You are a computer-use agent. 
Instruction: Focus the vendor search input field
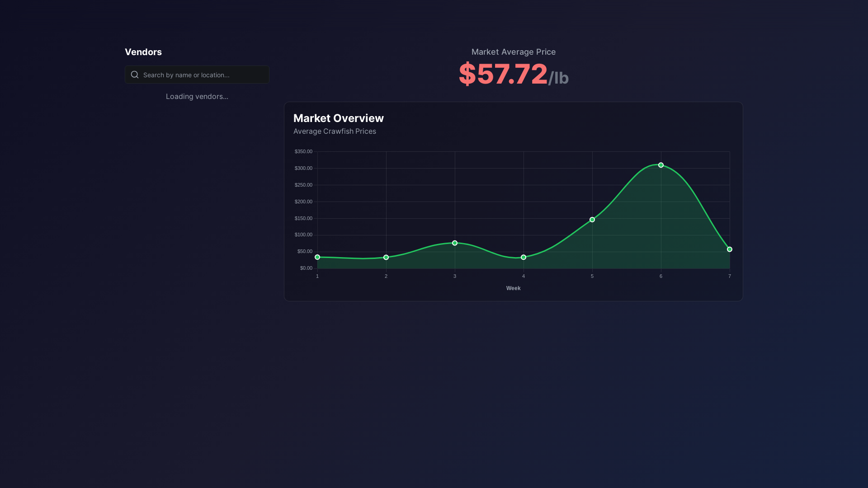point(197,75)
